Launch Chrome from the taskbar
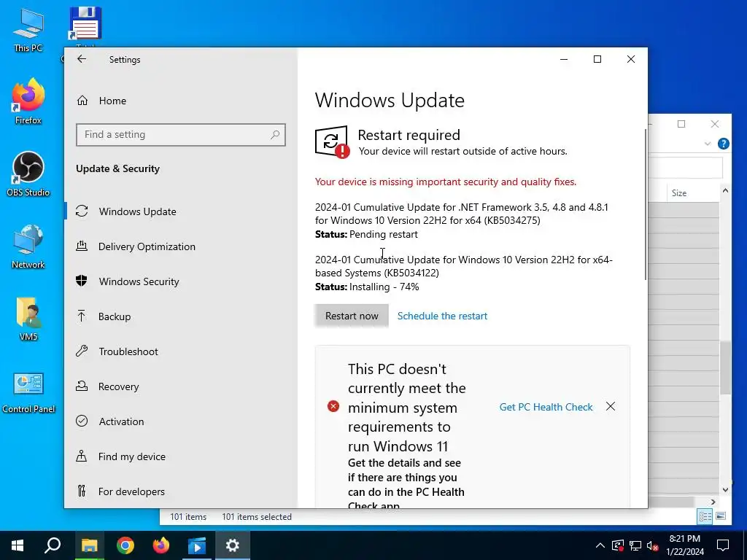The width and height of the screenshot is (747, 560). pyautogui.click(x=125, y=545)
